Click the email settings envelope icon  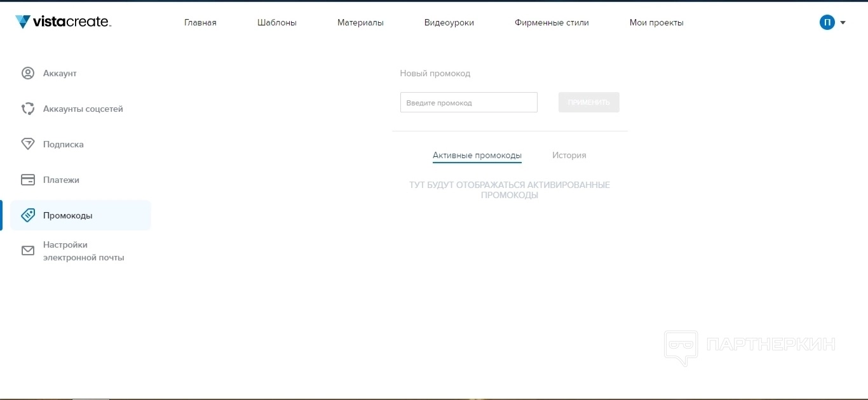pyautogui.click(x=28, y=251)
